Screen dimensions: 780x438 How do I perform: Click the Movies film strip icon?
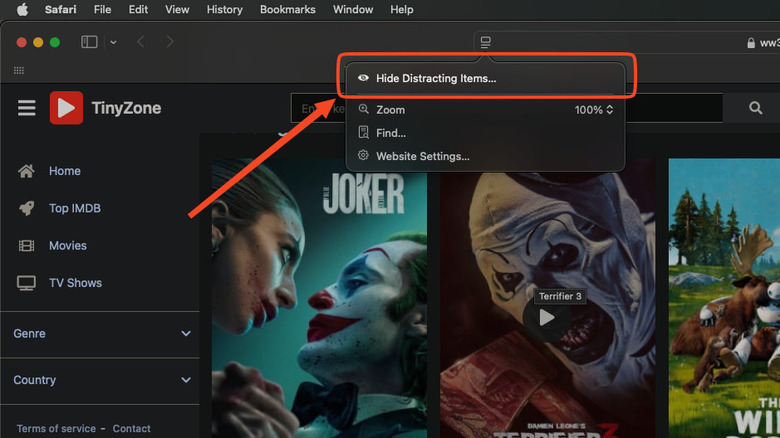[26, 245]
